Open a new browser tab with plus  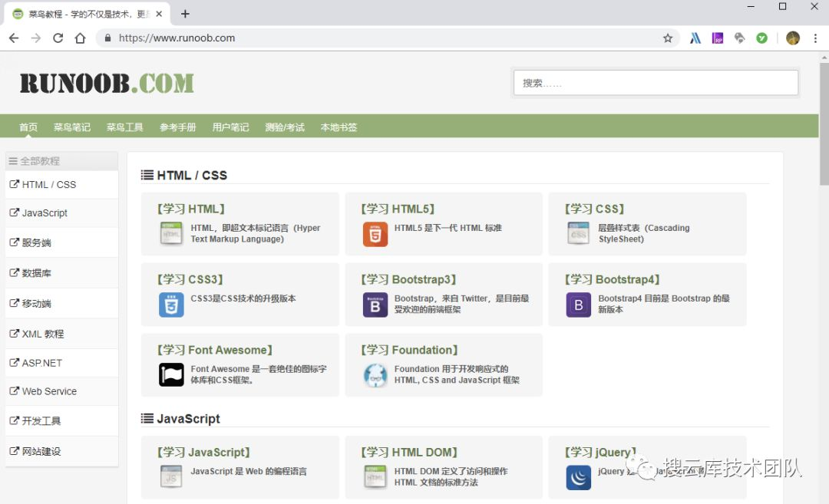point(185,14)
